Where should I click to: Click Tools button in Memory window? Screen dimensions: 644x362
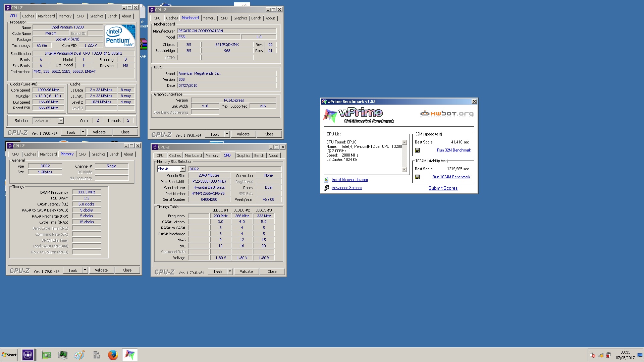(73, 270)
